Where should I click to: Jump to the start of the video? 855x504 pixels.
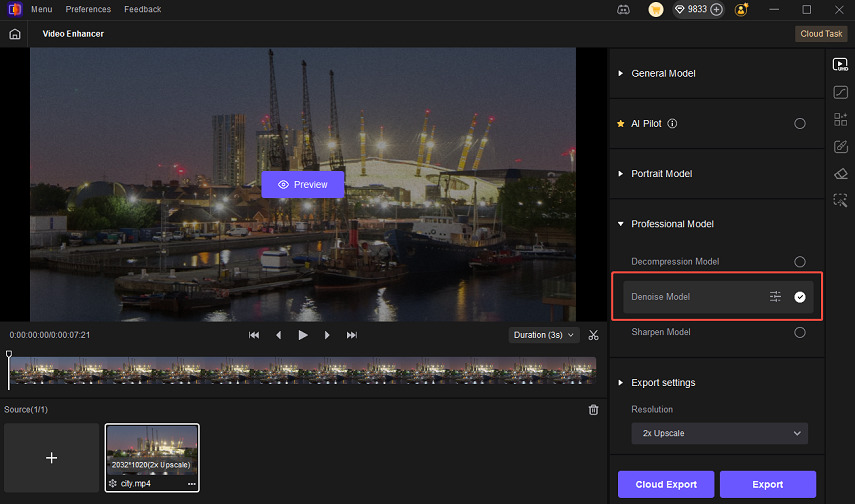coord(254,335)
